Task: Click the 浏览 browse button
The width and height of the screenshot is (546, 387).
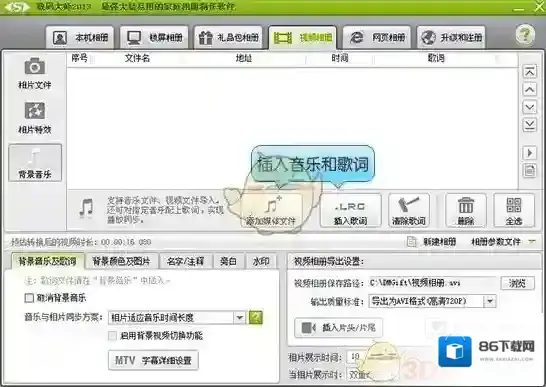Action: click(518, 283)
